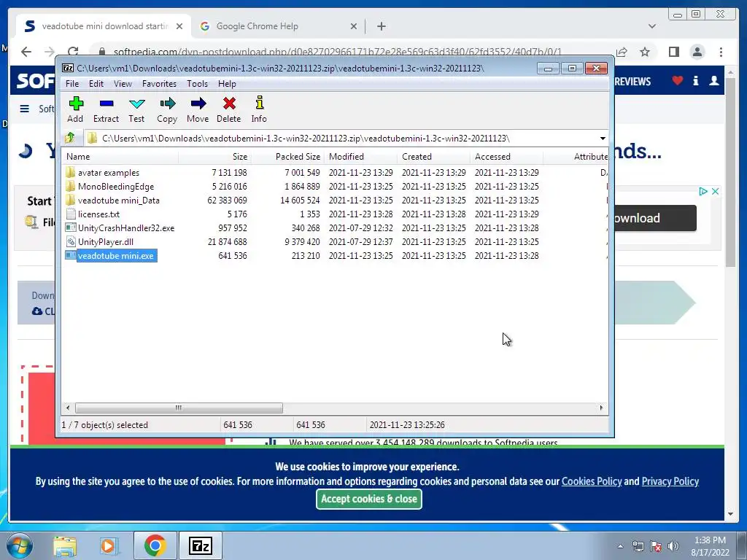Open the Cookies Policy link
Viewport: 747px width, 560px height.
coord(592,481)
